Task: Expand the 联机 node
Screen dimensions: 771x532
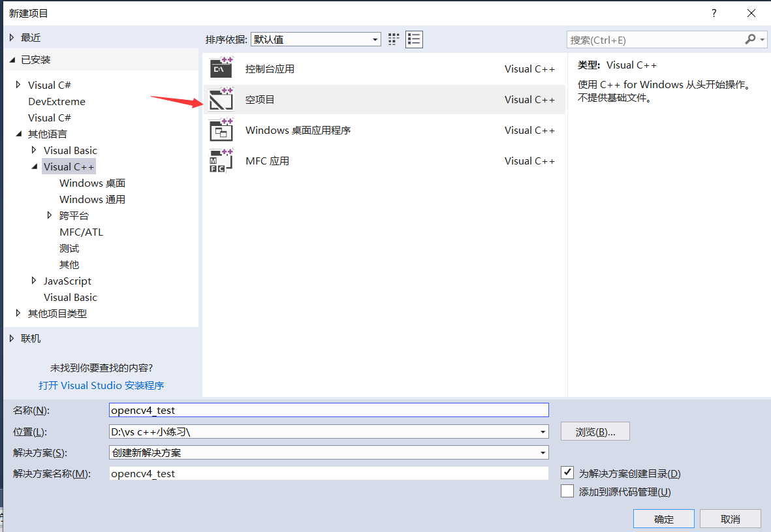Action: (x=12, y=337)
